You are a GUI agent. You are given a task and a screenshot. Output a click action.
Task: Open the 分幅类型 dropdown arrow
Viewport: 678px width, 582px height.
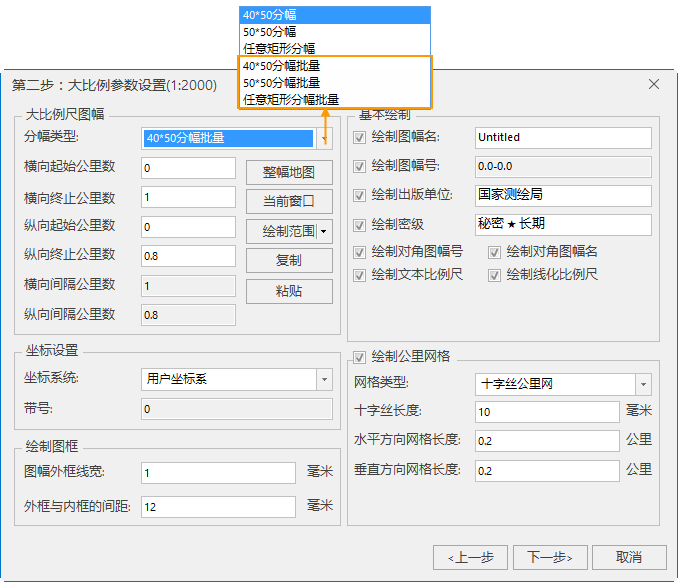tap(324, 139)
